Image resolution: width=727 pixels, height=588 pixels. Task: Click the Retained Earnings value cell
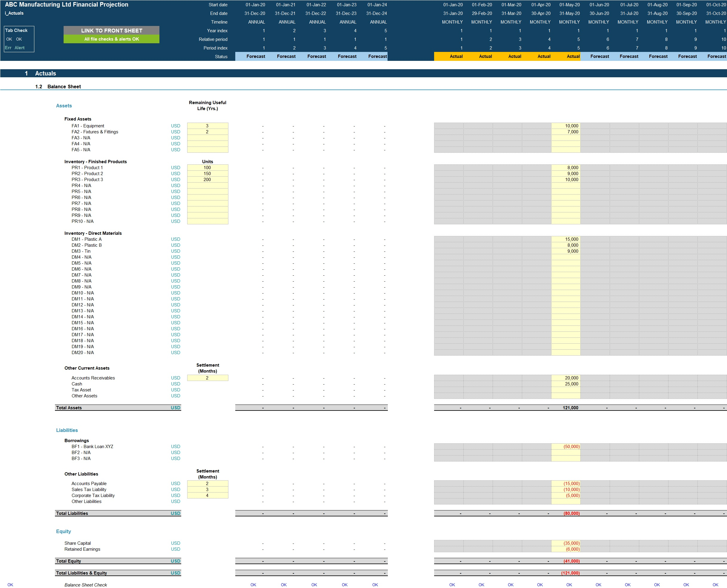point(572,549)
